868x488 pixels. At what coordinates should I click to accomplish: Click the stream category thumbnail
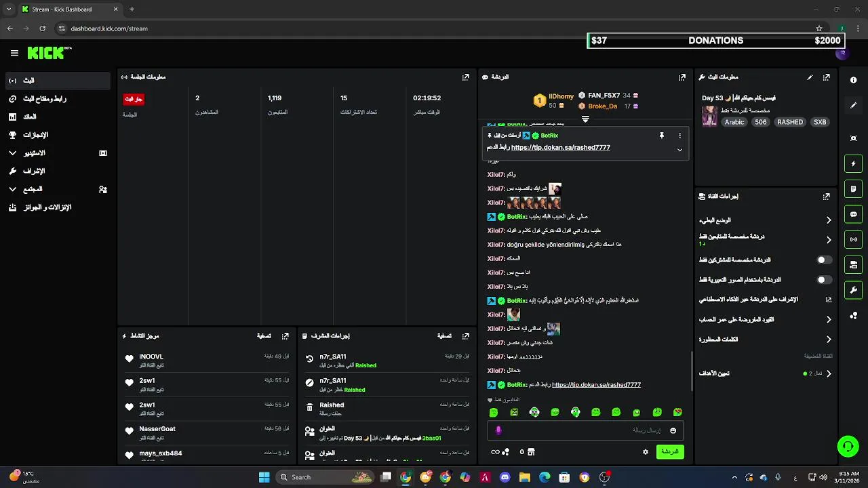click(x=709, y=116)
